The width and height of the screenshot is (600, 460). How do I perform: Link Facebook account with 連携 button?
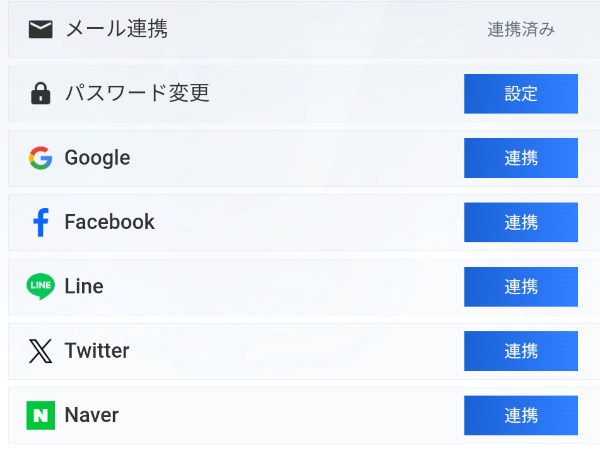pyautogui.click(x=521, y=222)
